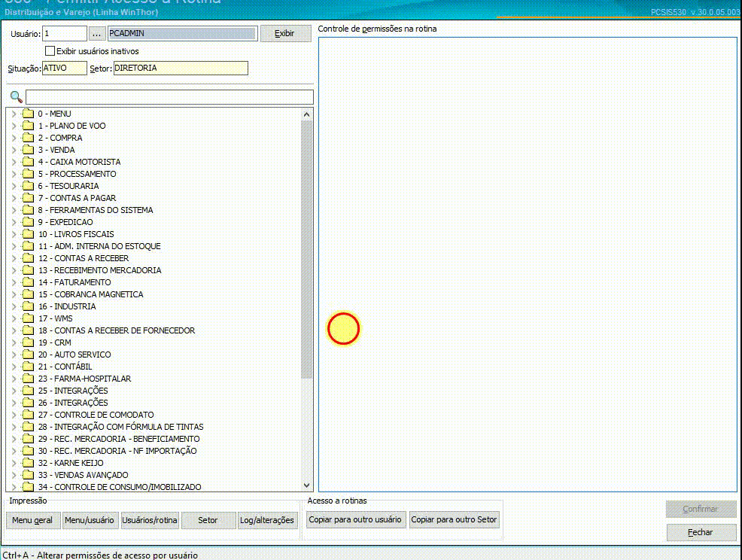Click folder icon of 17 - WMS
This screenshot has width=742, height=560.
coord(29,318)
